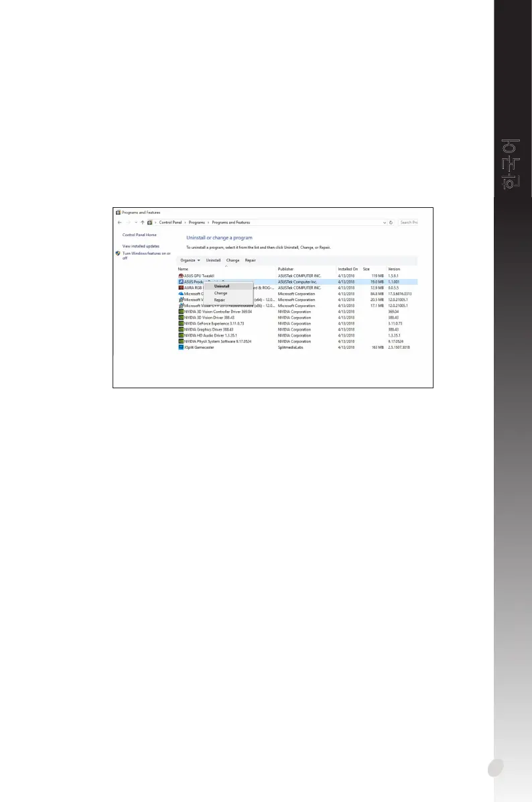Open the Control Panel Home link
Image resolution: width=532 pixels, height=802 pixels.
[x=139, y=235]
